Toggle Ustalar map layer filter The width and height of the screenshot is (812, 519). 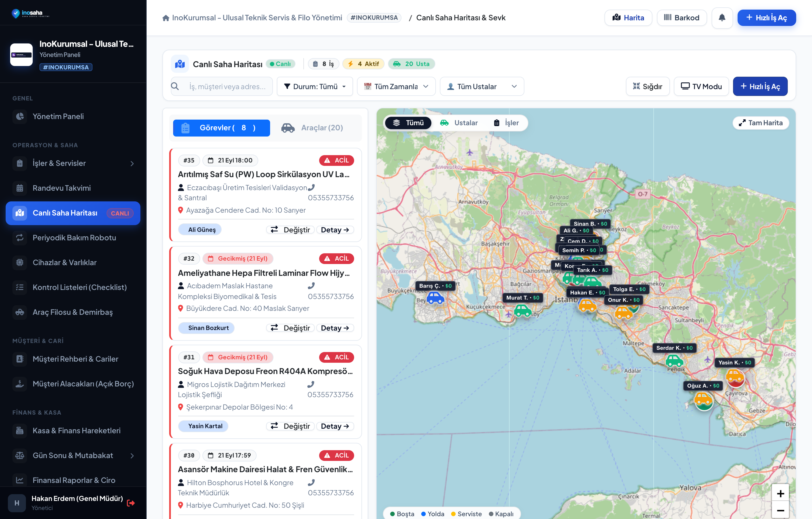[x=459, y=123]
